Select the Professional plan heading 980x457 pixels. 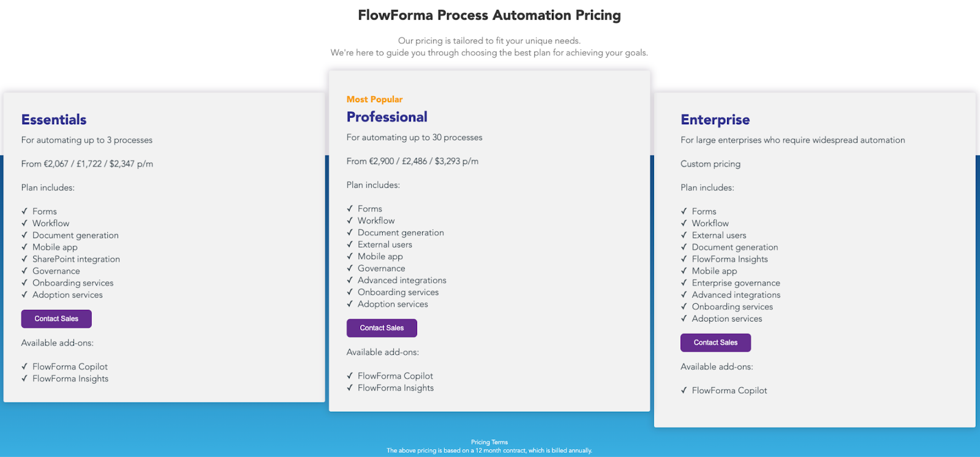coord(387,117)
